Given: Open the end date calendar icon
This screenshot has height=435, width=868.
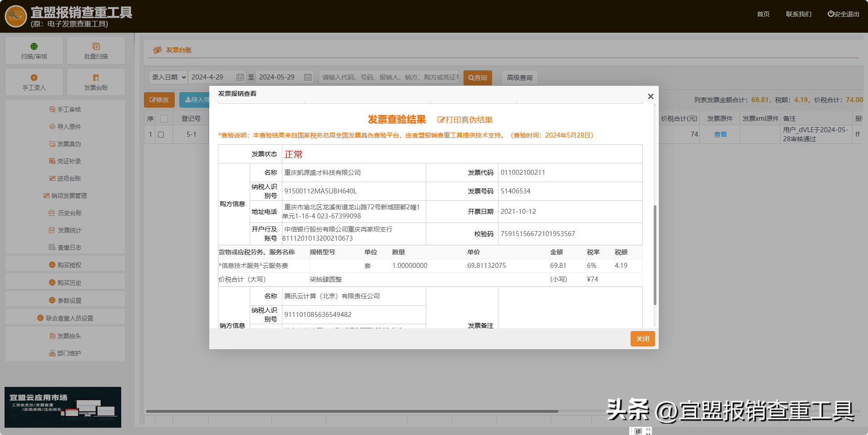Looking at the screenshot, I should point(308,77).
